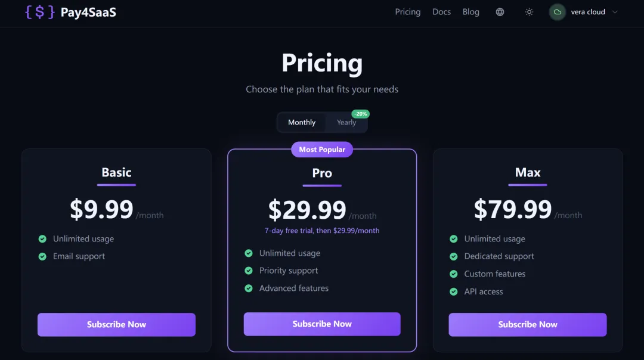This screenshot has width=644, height=360.
Task: Expand the vera cloud account dropdown chevron
Action: click(615, 12)
